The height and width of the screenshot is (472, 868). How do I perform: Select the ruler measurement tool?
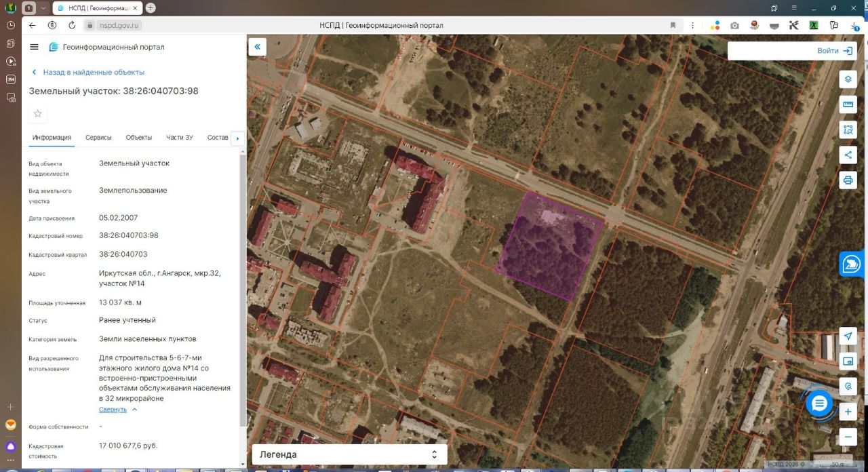click(x=848, y=104)
